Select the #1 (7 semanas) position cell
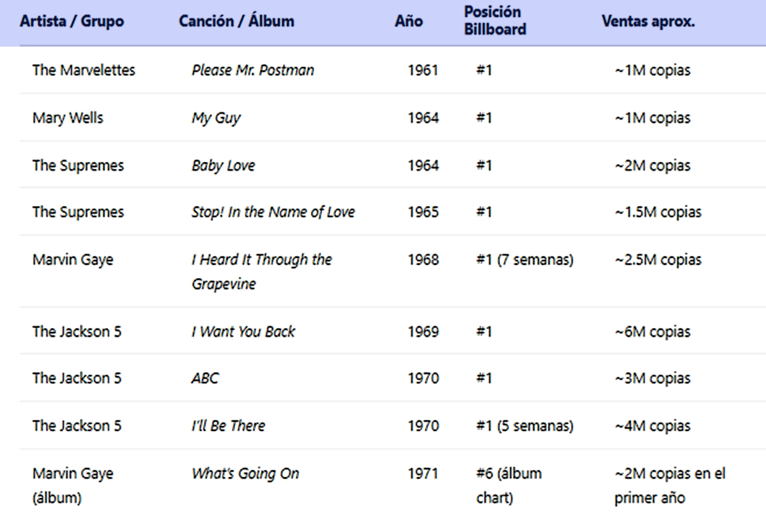Viewport: 766px width, 532px height. 525,260
